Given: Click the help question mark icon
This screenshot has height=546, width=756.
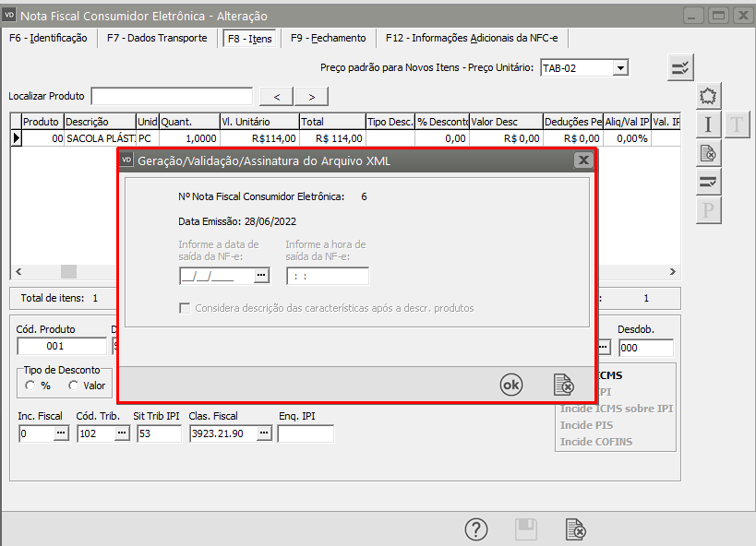Looking at the screenshot, I should pyautogui.click(x=475, y=529).
